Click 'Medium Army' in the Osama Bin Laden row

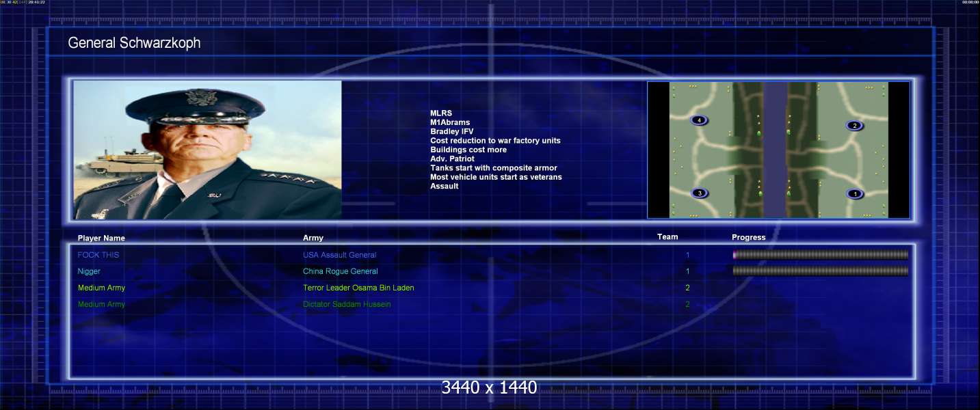pyautogui.click(x=101, y=288)
